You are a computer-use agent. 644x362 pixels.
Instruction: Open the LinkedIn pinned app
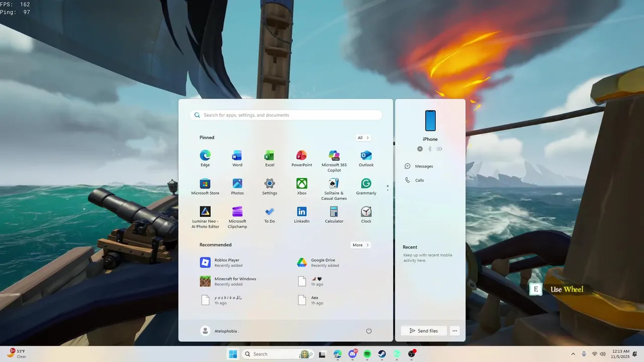tap(302, 215)
